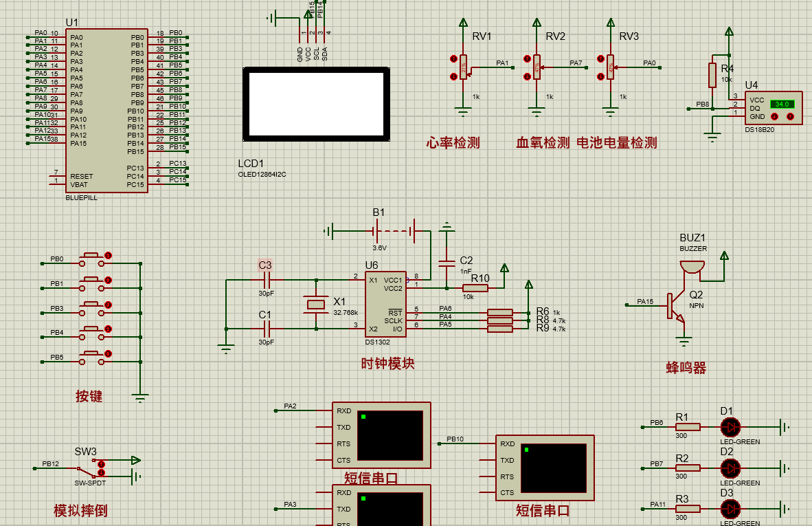812x526 pixels.
Task: Select the X1 32.768k crystal
Action: coord(316,304)
